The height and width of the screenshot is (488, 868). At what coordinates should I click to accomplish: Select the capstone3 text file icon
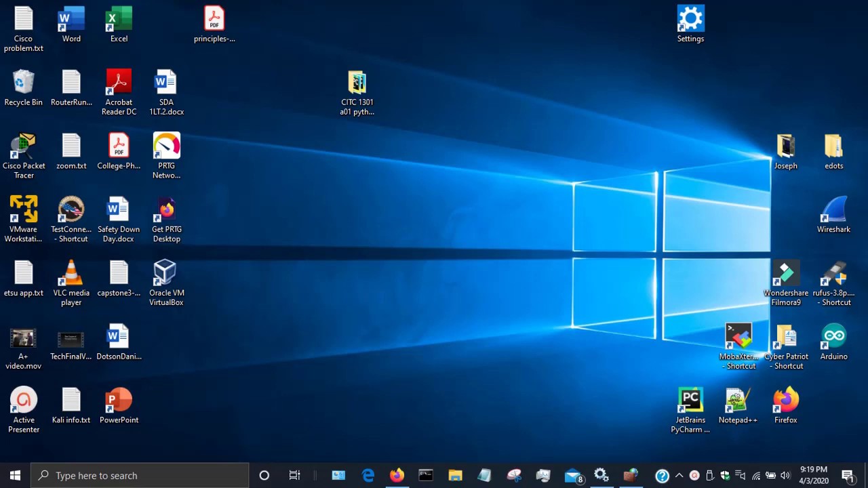[x=119, y=279]
